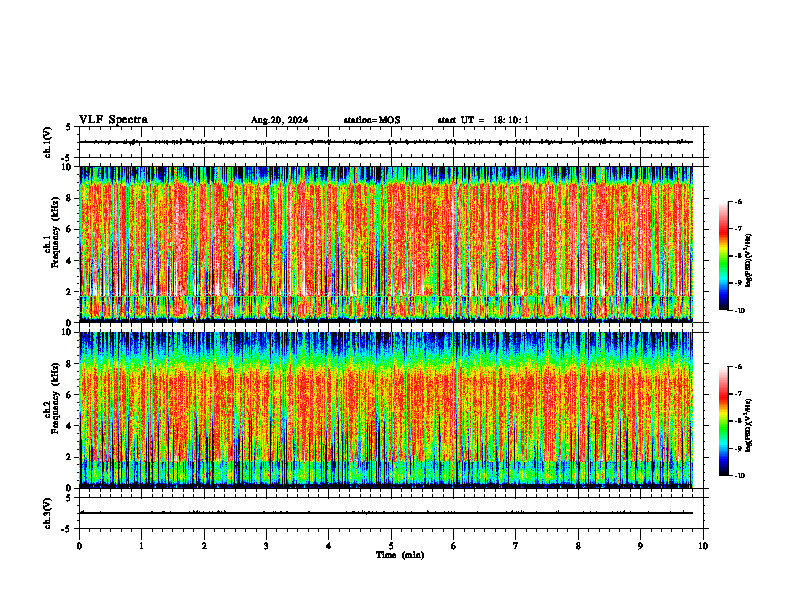Click the ch.2 spectrogram panel
The width and height of the screenshot is (792, 612).
(386, 410)
